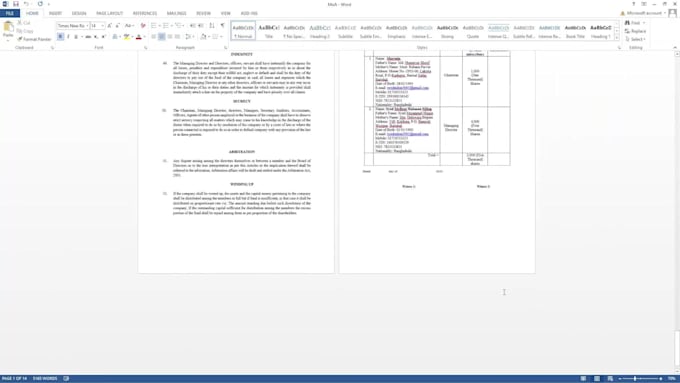This screenshot has height=383, width=680.
Task: Click the Paste icon in Clipboard
Action: pos(8,30)
